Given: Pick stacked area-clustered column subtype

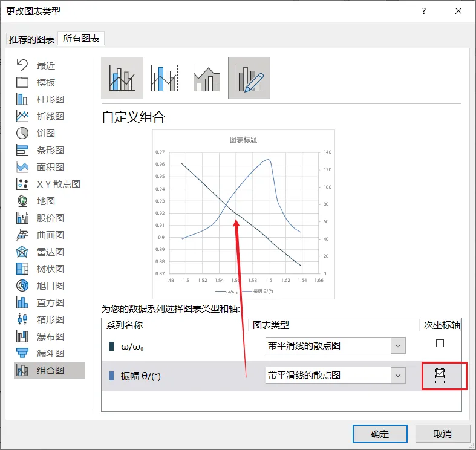Looking at the screenshot, I should point(207,78).
